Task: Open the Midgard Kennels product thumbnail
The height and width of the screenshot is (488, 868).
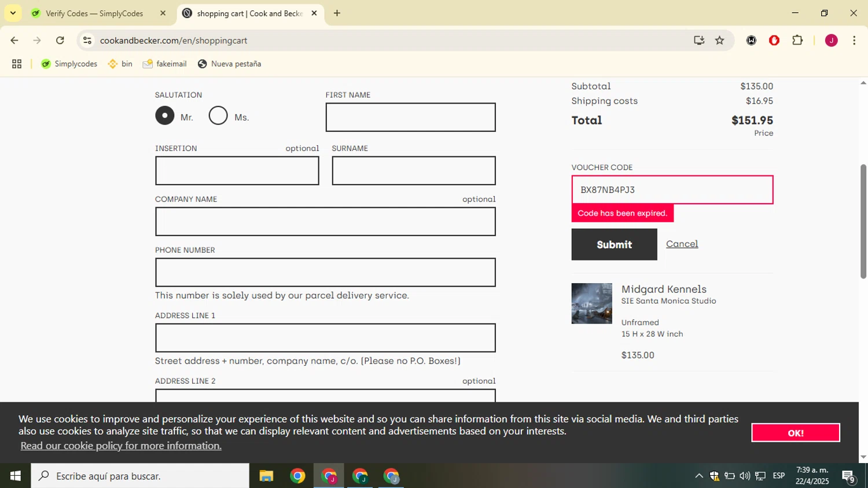Action: pyautogui.click(x=591, y=303)
